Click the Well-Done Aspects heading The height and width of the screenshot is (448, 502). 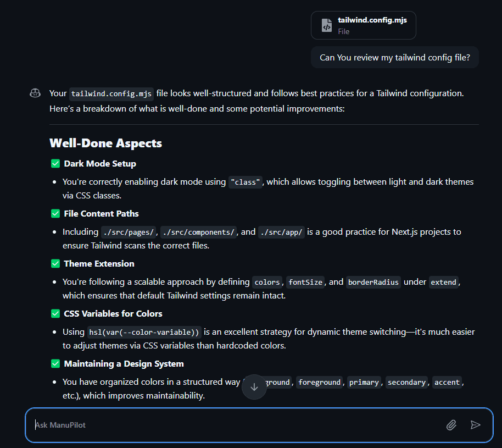[x=105, y=143]
